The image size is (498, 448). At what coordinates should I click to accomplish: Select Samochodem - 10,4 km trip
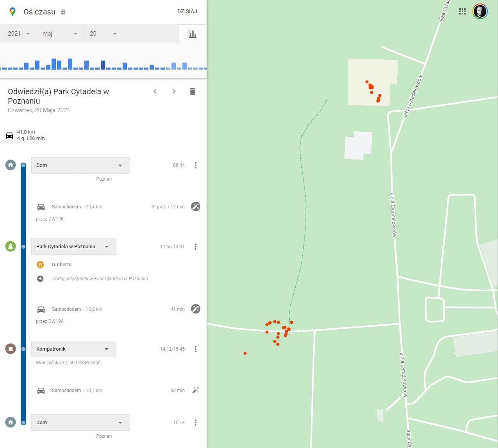77,391
